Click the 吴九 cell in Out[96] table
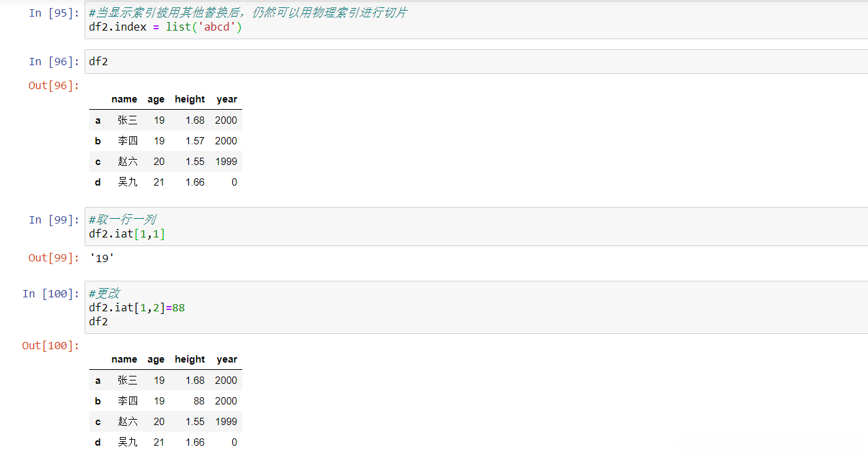 (x=128, y=182)
